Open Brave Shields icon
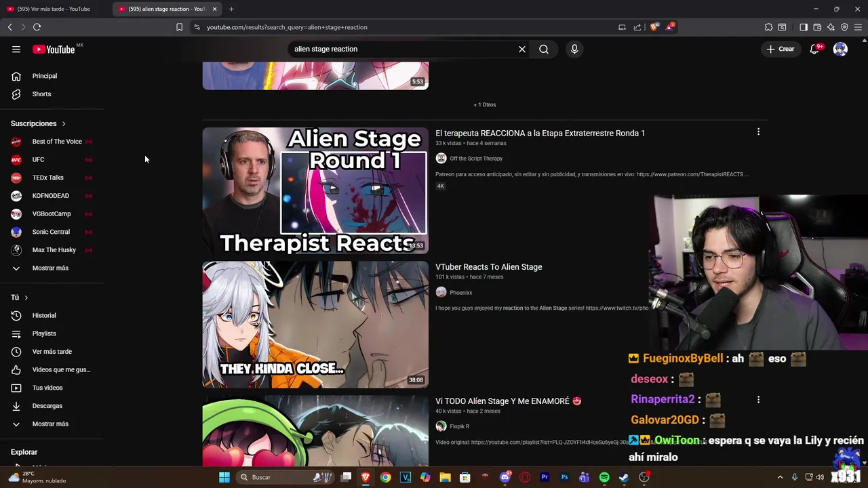Image resolution: width=868 pixels, height=488 pixels. (654, 27)
